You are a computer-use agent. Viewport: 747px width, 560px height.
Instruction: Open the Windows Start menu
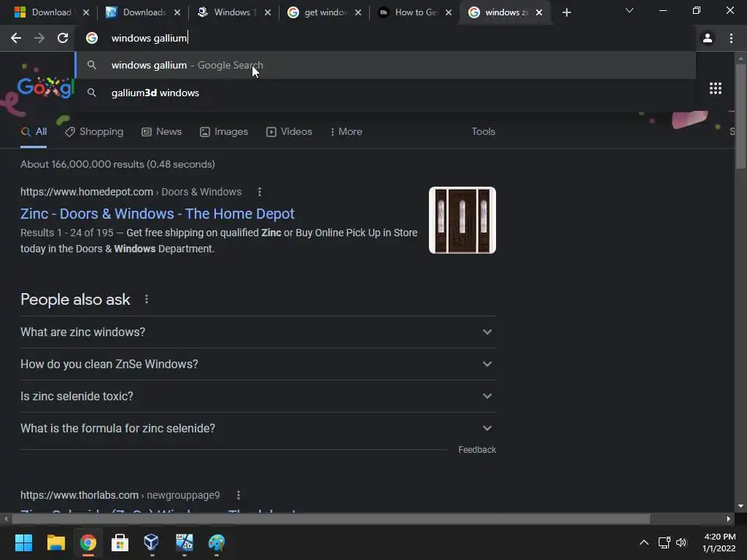[23, 542]
